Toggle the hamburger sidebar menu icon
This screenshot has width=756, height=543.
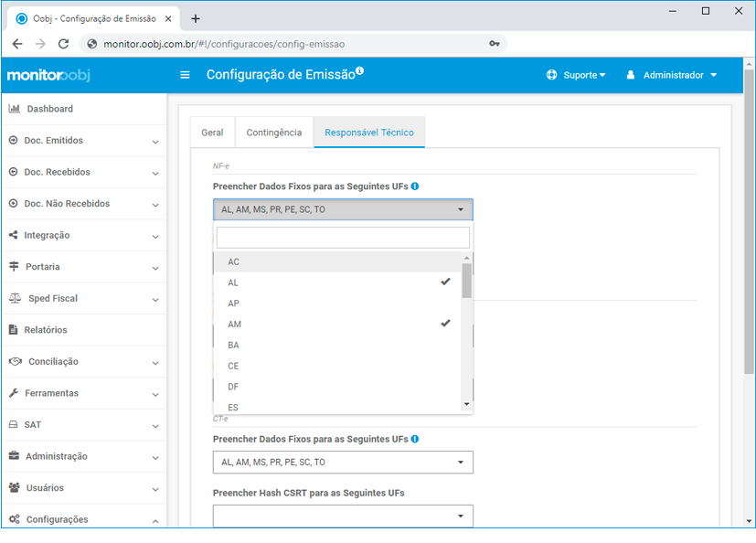(x=185, y=75)
